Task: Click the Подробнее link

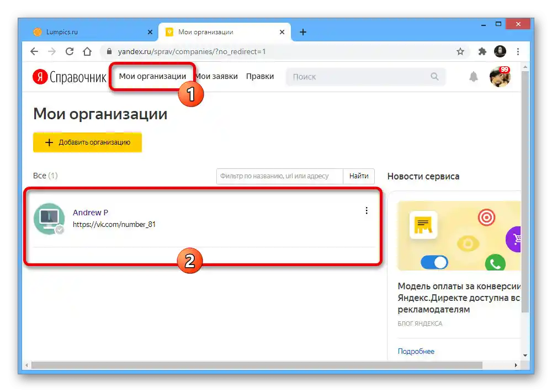Action: (416, 351)
